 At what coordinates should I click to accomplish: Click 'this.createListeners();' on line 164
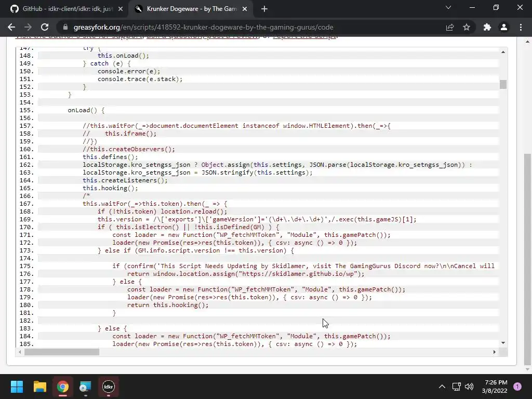[x=125, y=180]
